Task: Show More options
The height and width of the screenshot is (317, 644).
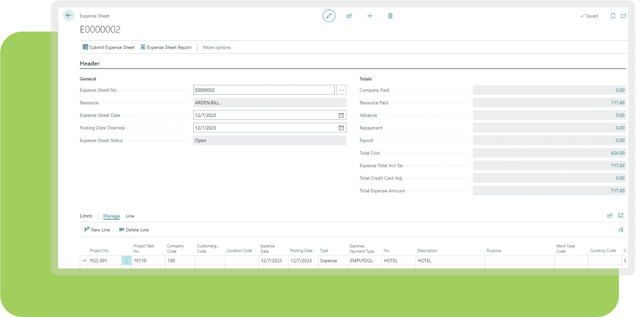Action: (217, 48)
